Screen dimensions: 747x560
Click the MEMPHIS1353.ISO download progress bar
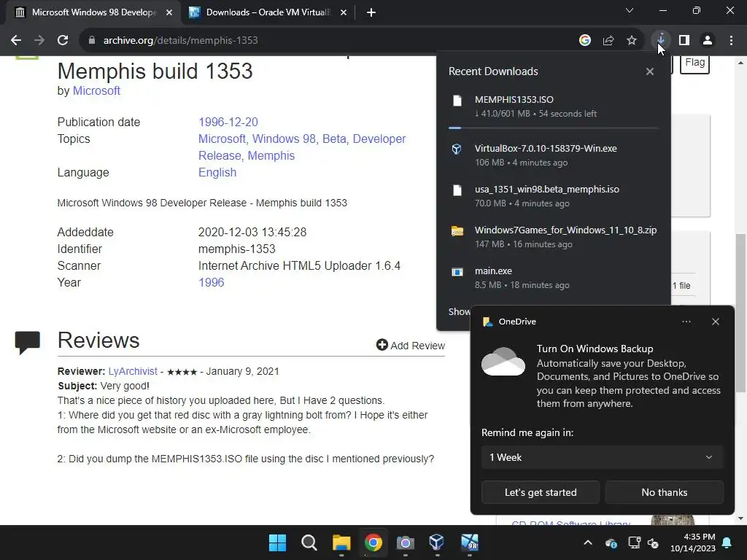[554, 128]
